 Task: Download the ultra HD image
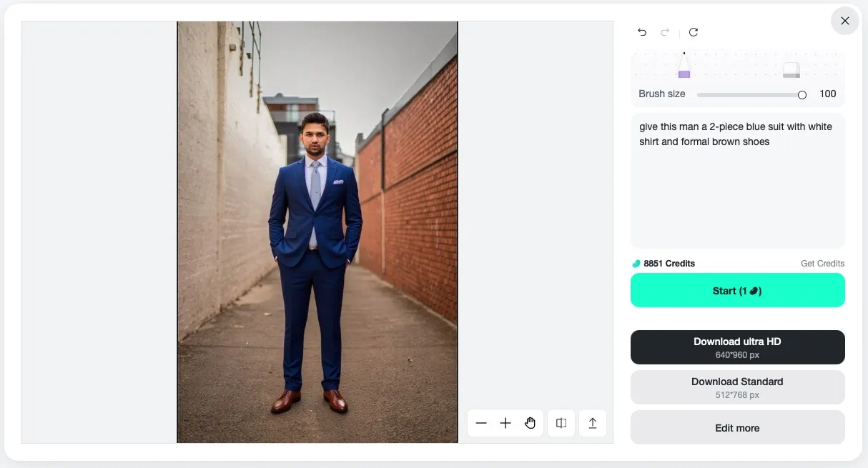coord(737,347)
